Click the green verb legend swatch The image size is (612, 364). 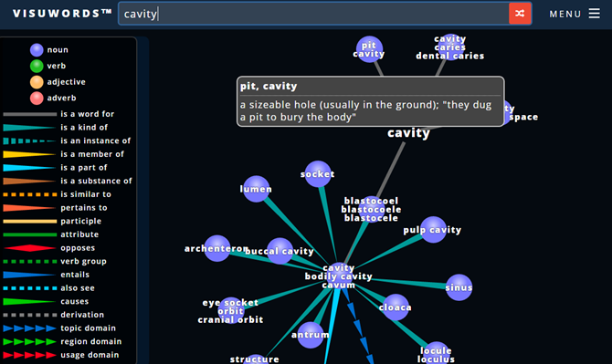(x=37, y=66)
